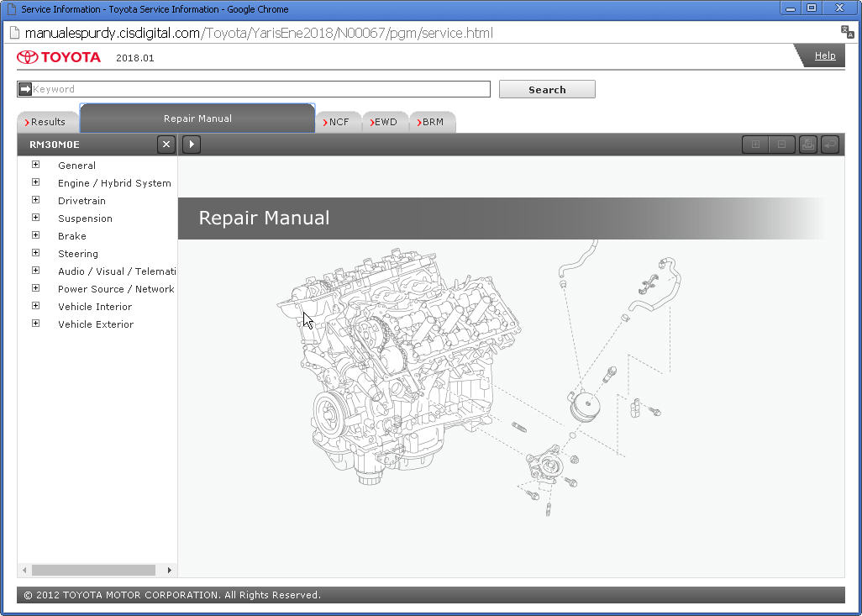The width and height of the screenshot is (862, 616).
Task: Select the Repair Manual tab
Action: 197,118
